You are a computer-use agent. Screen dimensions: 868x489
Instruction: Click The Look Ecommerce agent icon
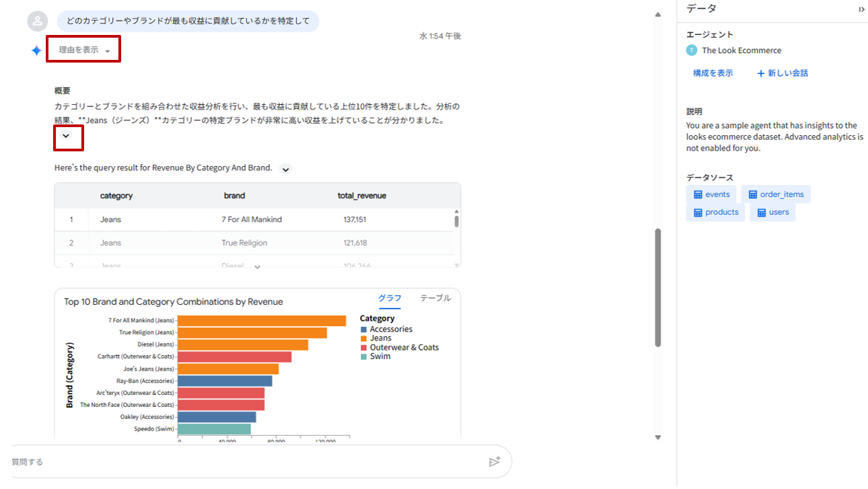pyautogui.click(x=691, y=50)
